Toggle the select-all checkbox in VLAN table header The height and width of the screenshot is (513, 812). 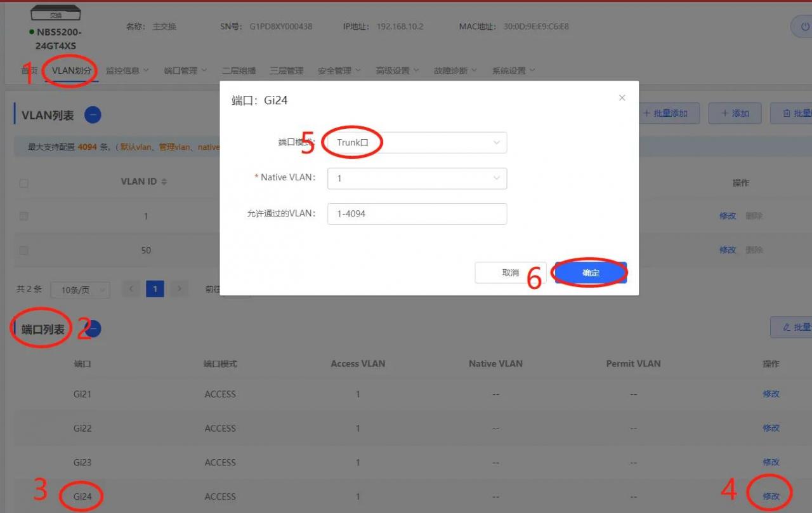pyautogui.click(x=24, y=183)
